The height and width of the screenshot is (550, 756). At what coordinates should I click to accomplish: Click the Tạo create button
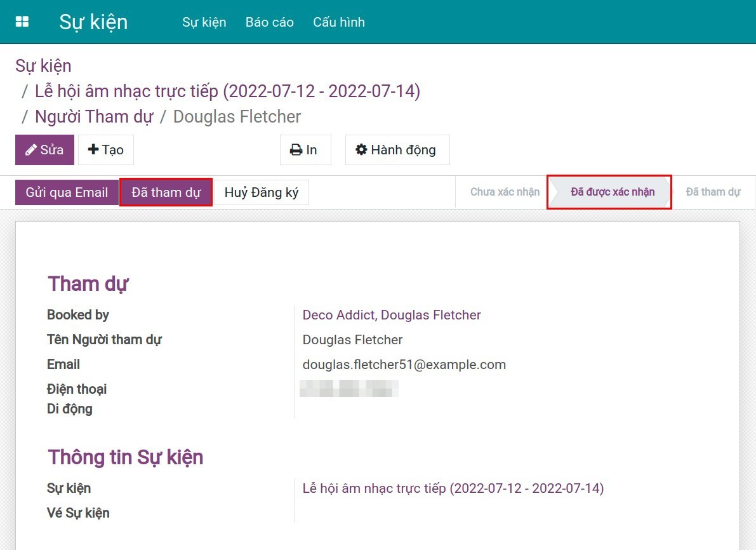tap(106, 150)
